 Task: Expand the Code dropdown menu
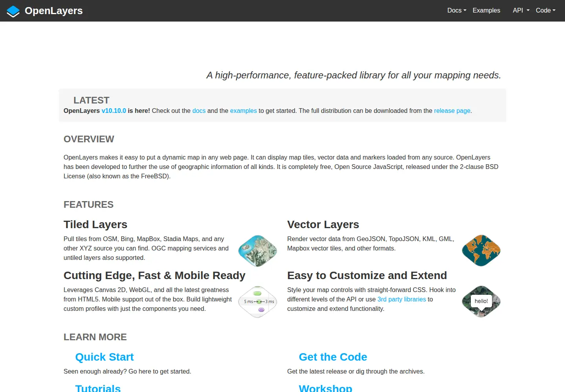click(546, 11)
